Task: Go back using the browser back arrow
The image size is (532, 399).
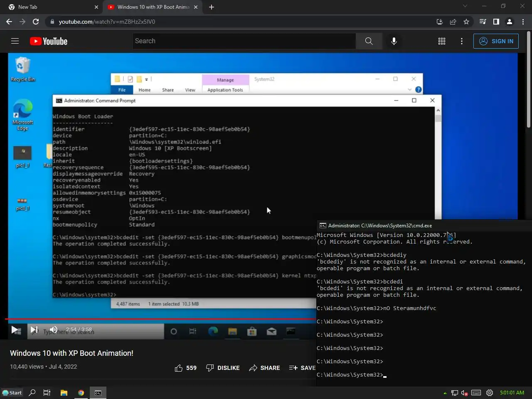Action: 9,22
